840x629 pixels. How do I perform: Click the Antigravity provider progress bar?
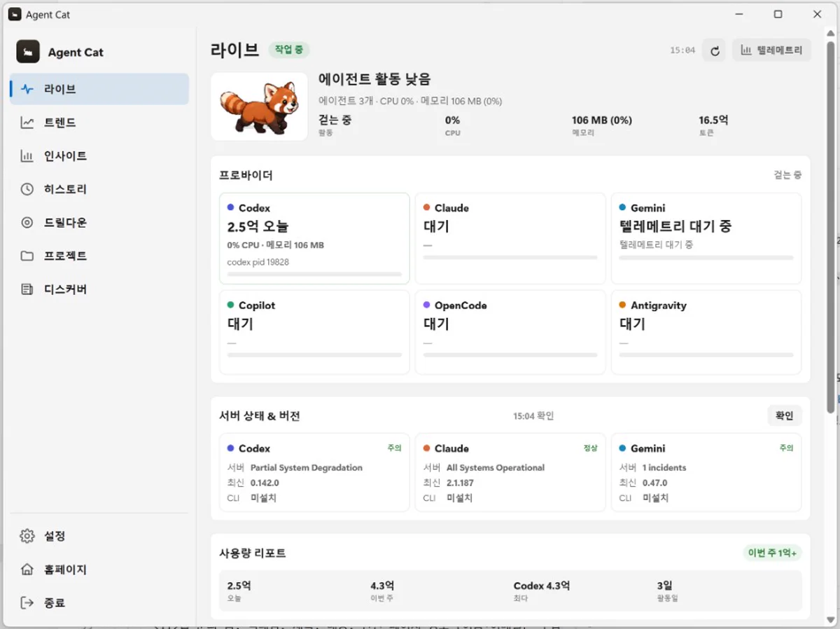click(x=706, y=355)
